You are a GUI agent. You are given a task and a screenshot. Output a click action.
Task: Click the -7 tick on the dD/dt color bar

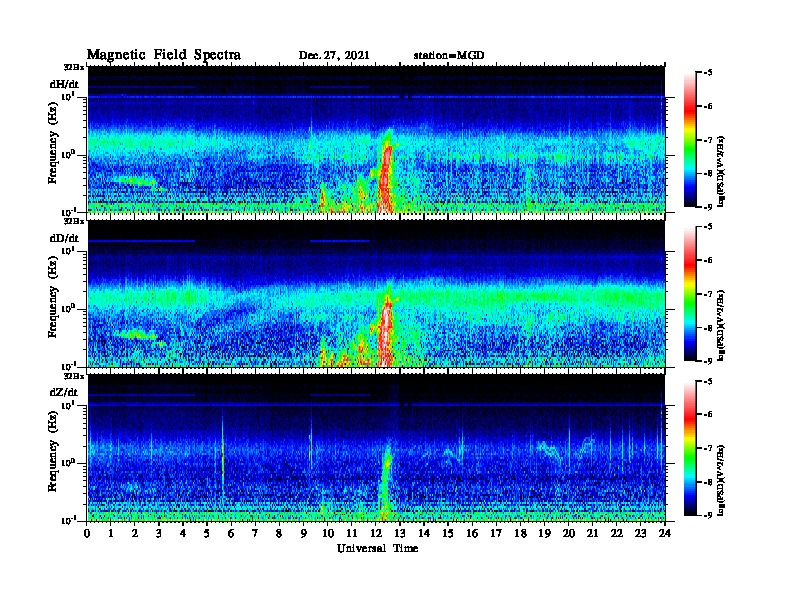tap(708, 294)
